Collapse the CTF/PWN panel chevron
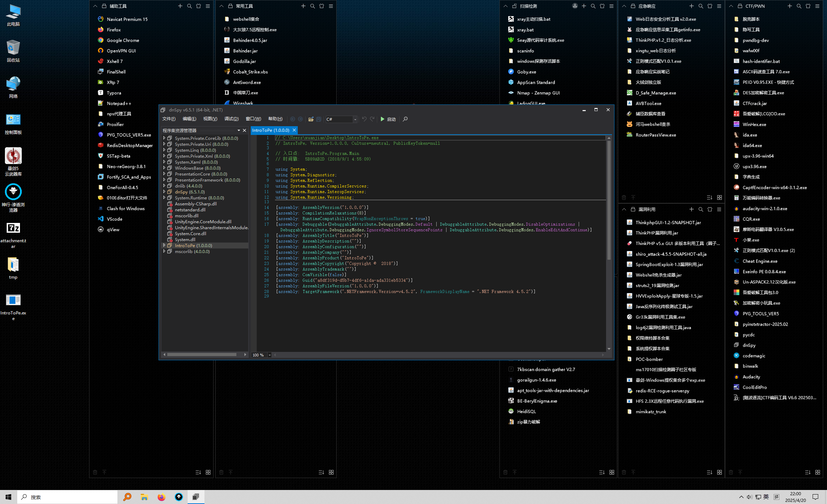Screen dimensions: 827x504 tap(731, 6)
